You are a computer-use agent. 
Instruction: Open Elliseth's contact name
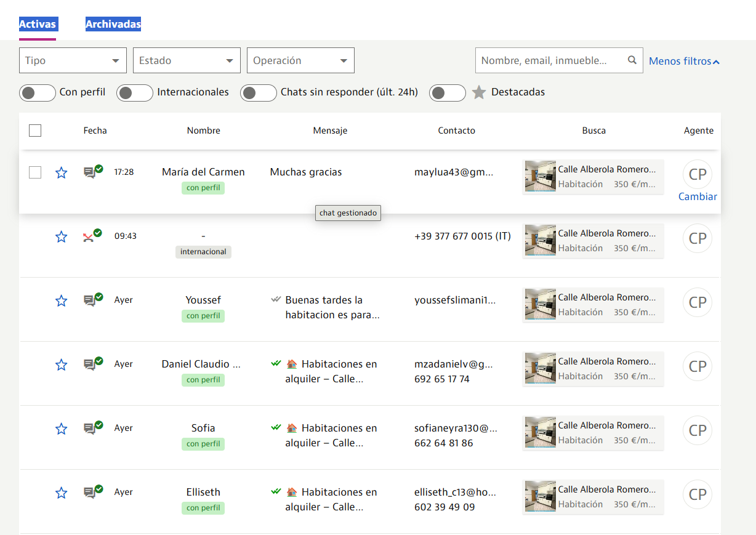203,492
